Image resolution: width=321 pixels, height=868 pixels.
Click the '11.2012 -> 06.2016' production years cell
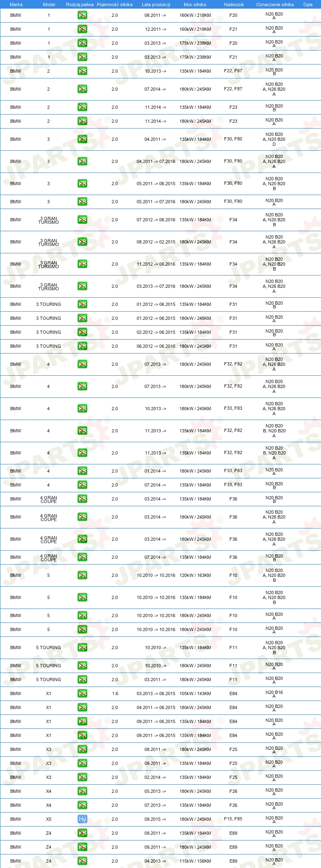pyautogui.click(x=156, y=264)
